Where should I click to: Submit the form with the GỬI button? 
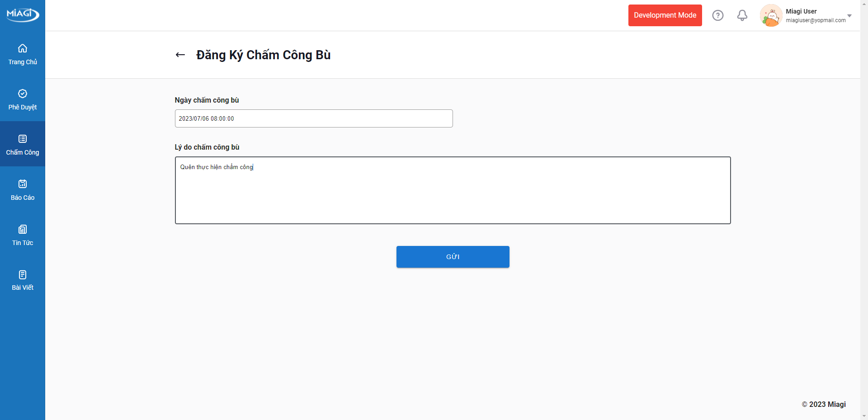(x=453, y=257)
